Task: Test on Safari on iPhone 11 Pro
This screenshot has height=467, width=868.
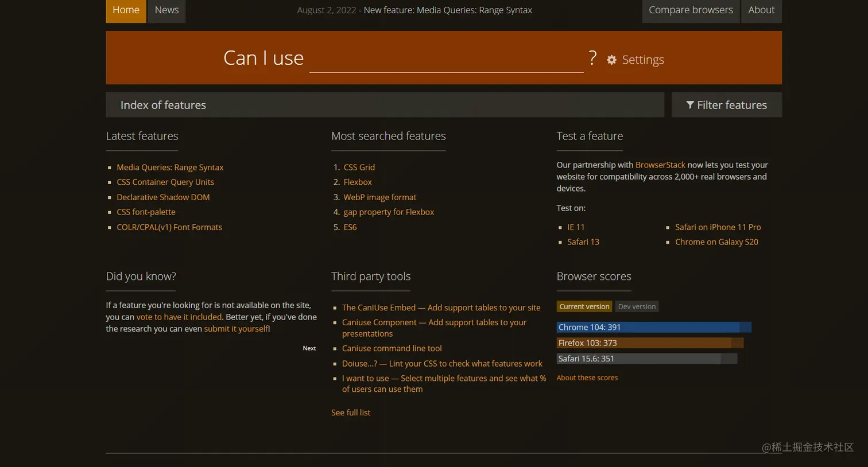Action: pos(718,227)
